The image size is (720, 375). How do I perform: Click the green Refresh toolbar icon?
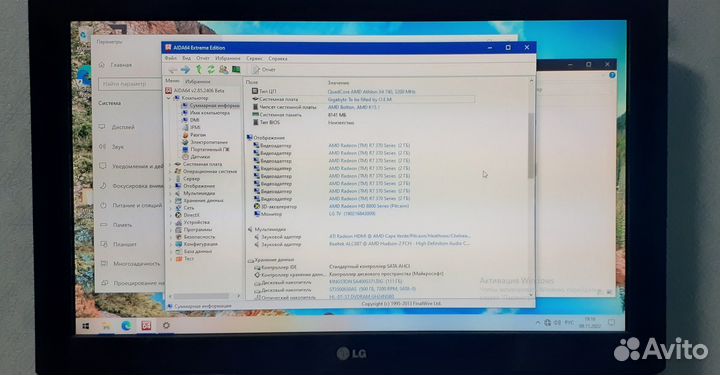coord(211,70)
